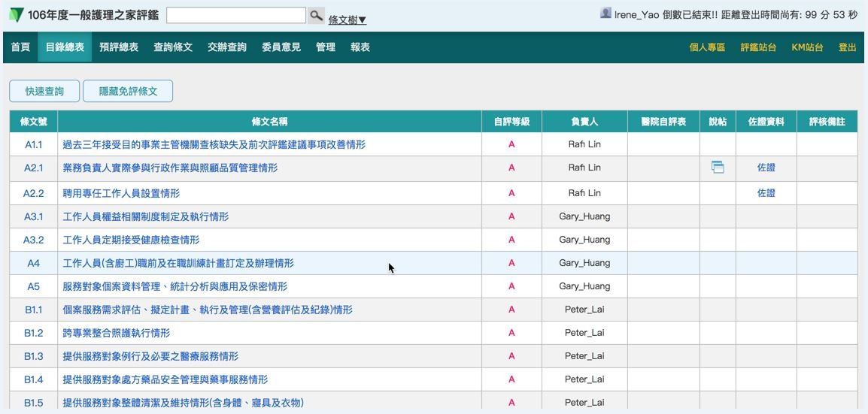
Task: Click the 106年度一般護理之家評鑑 title
Action: tap(93, 15)
